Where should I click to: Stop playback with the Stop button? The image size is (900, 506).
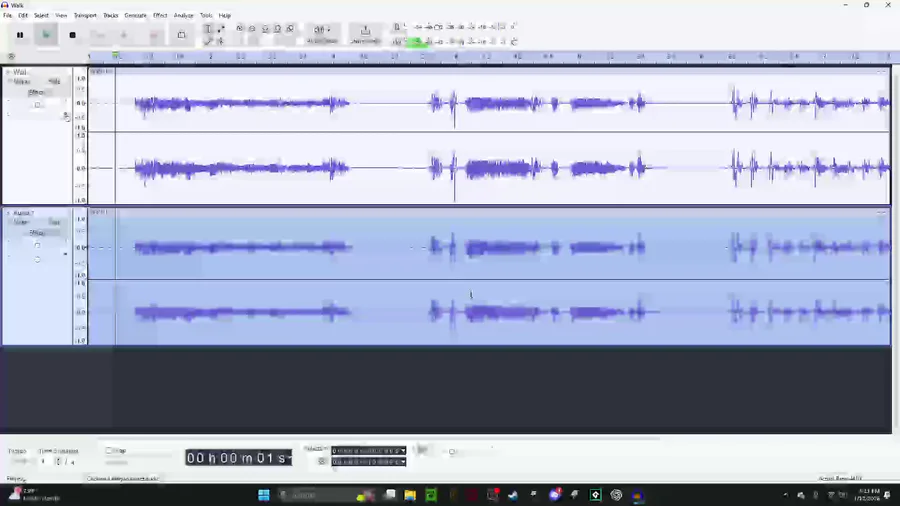[x=72, y=35]
